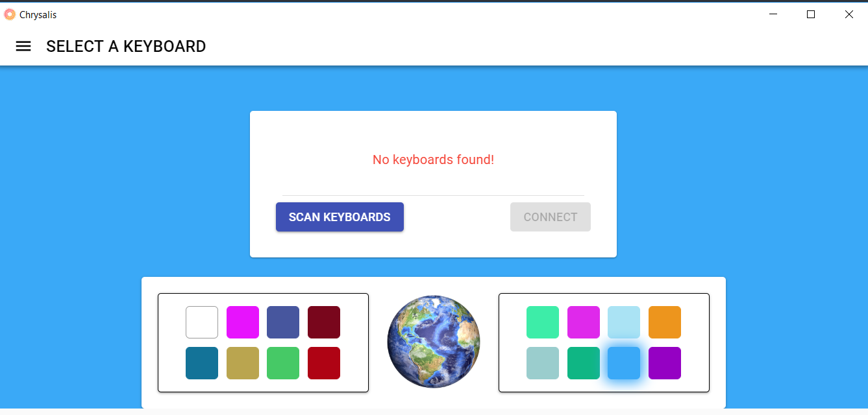Pick the green swatch in the left palette
The width and height of the screenshot is (868, 415).
(x=283, y=363)
